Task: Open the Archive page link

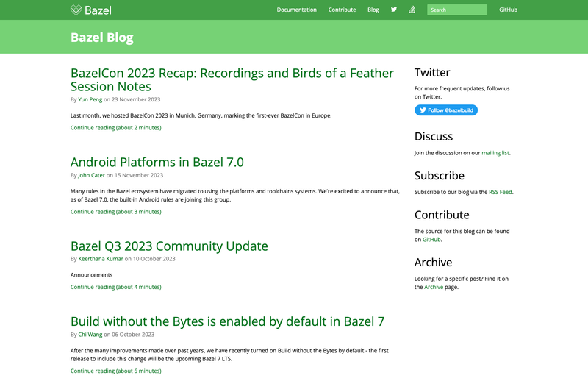Action: coord(434,287)
